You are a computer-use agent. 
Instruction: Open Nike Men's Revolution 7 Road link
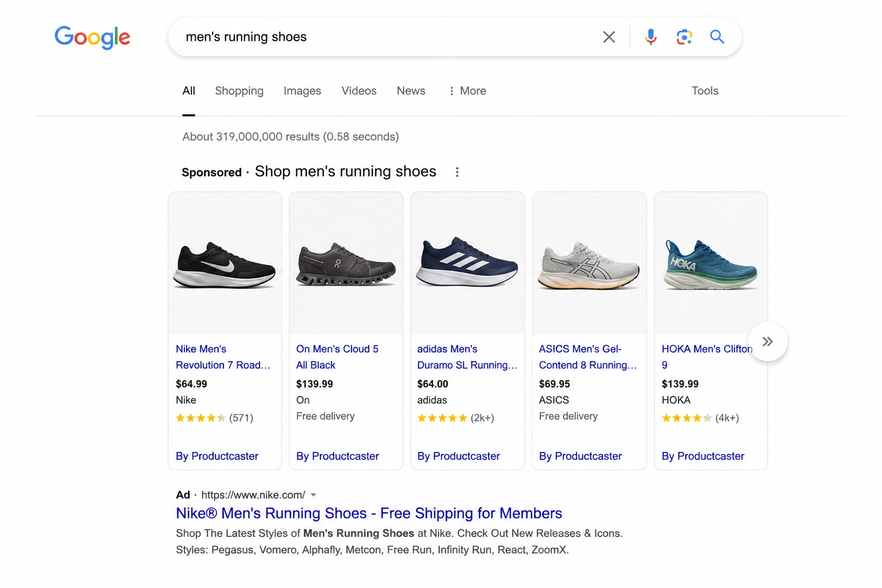223,357
